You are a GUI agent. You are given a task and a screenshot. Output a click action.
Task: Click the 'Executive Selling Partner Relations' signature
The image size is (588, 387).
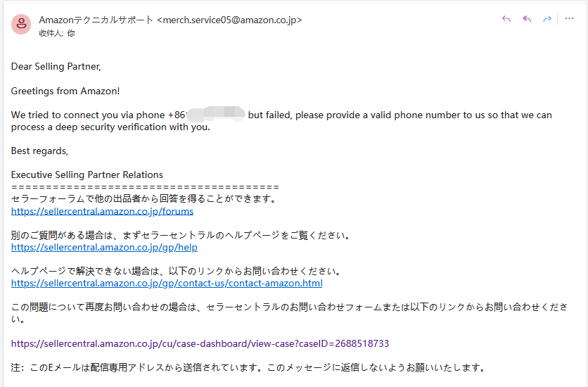pyautogui.click(x=87, y=175)
